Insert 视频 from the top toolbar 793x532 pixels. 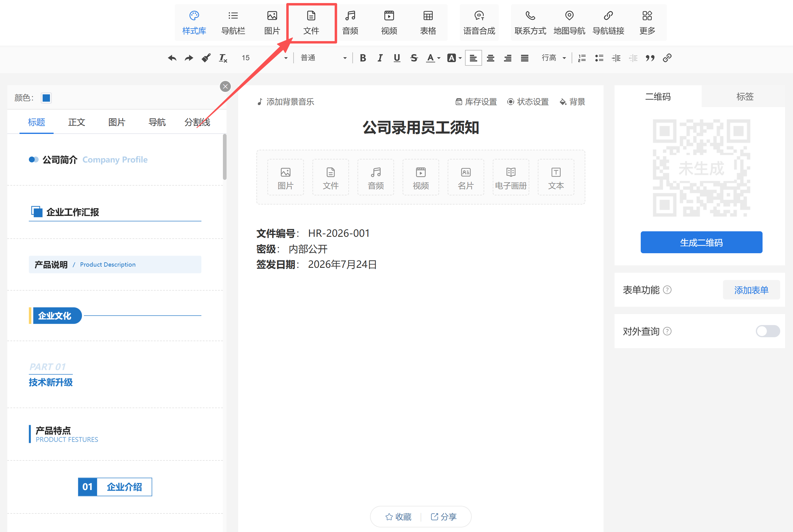(x=389, y=23)
